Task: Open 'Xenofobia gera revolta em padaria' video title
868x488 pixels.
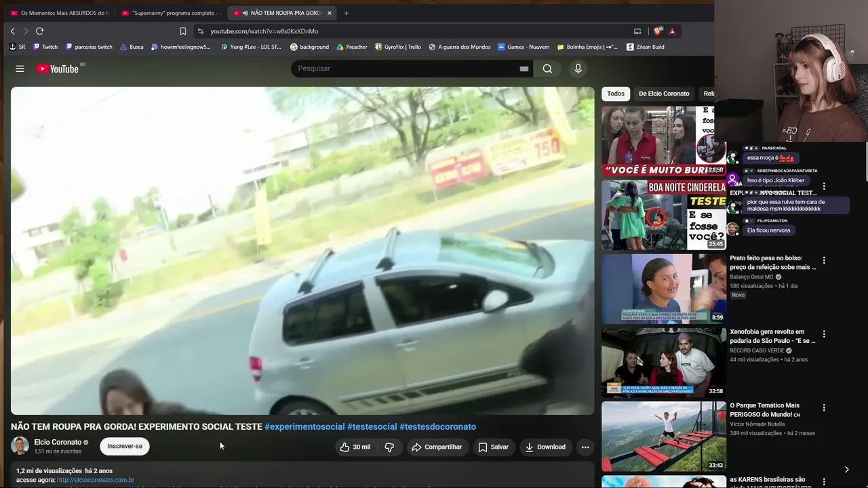Action: coord(773,337)
